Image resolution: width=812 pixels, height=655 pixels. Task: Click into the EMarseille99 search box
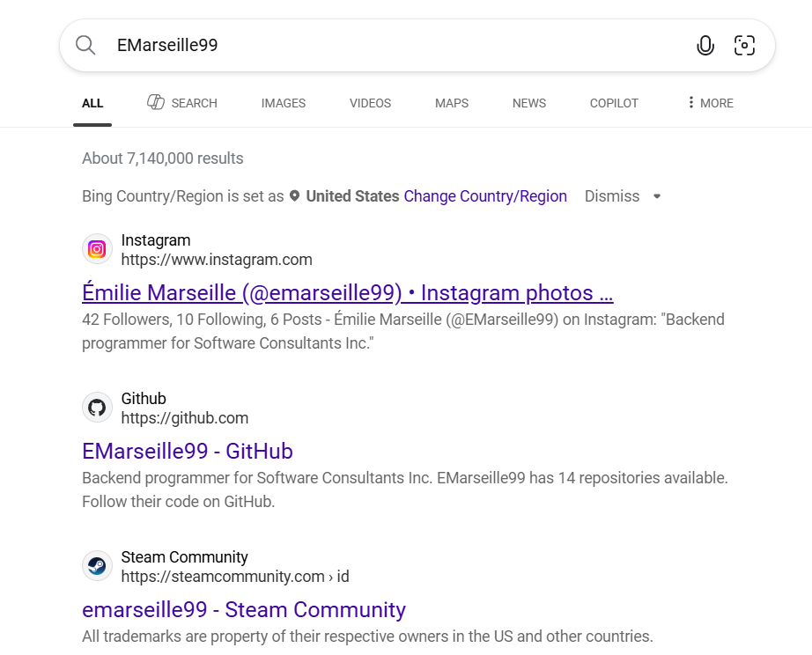tap(396, 46)
